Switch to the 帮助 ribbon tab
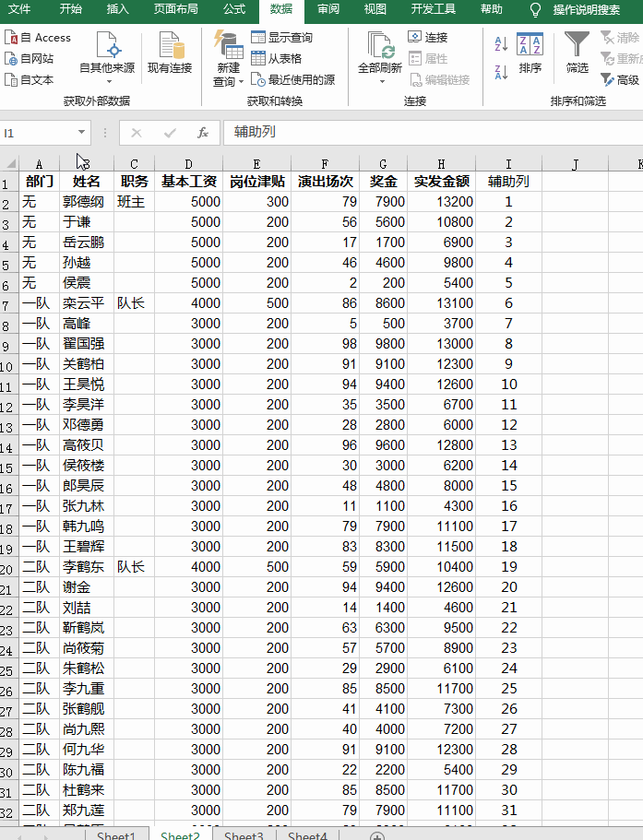This screenshot has width=643, height=840. [492, 9]
